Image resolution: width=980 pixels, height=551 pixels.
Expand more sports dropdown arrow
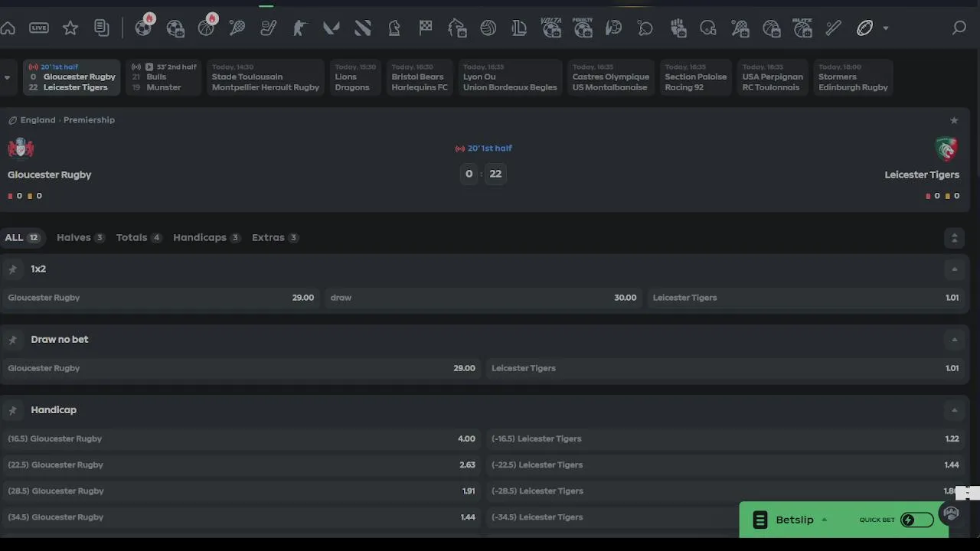[886, 28]
